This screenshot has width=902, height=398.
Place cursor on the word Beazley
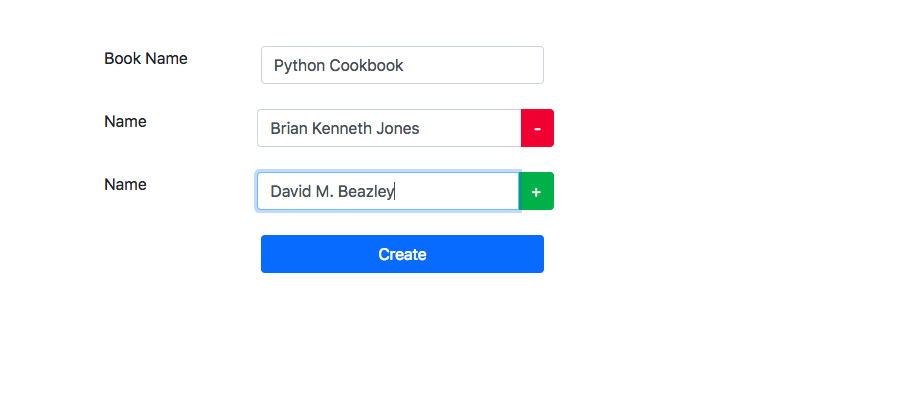pyautogui.click(x=366, y=192)
